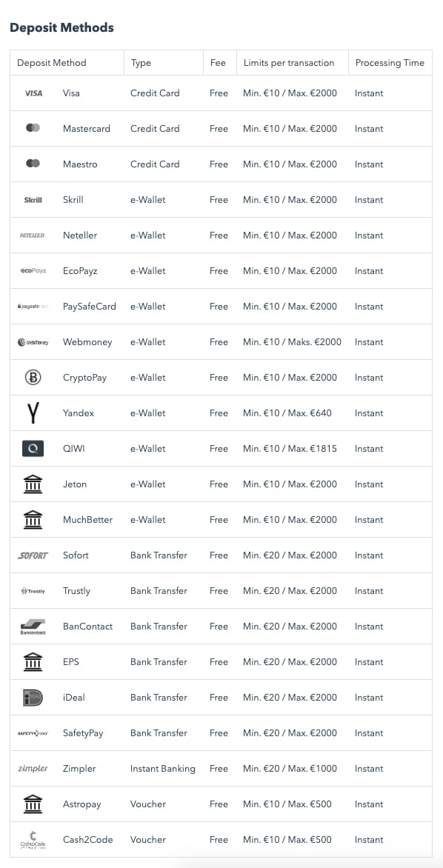This screenshot has height=868, width=443.
Task: Select the Skrill logo icon
Action: coord(33,200)
